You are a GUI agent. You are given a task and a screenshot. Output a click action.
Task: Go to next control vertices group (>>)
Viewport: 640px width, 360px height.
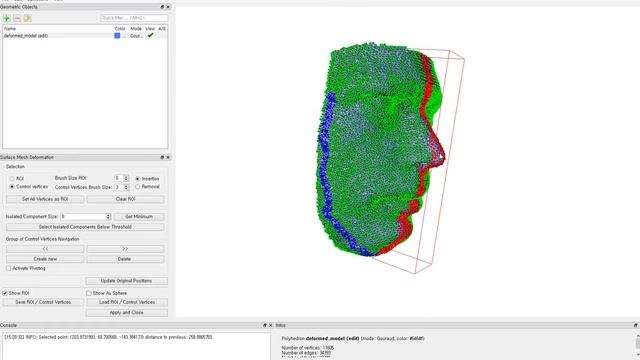(x=125, y=249)
